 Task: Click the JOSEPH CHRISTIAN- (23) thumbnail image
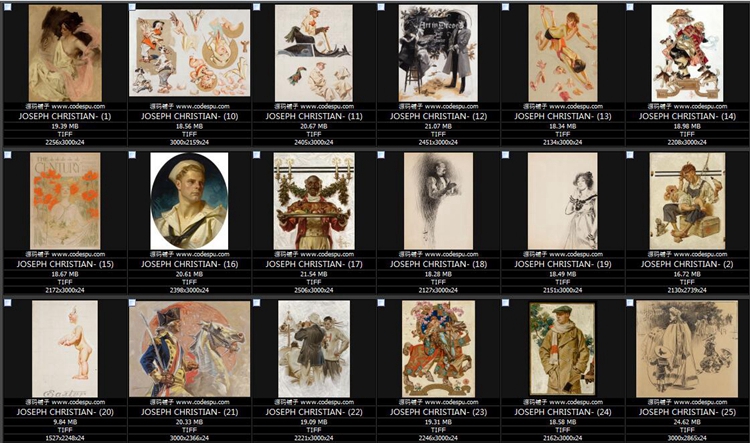coord(438,348)
